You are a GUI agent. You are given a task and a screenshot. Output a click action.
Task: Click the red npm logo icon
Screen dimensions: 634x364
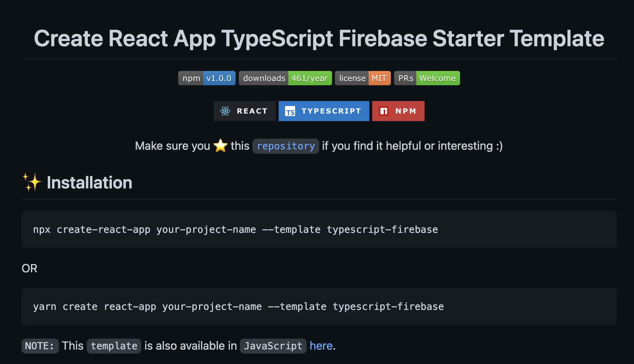tap(384, 111)
